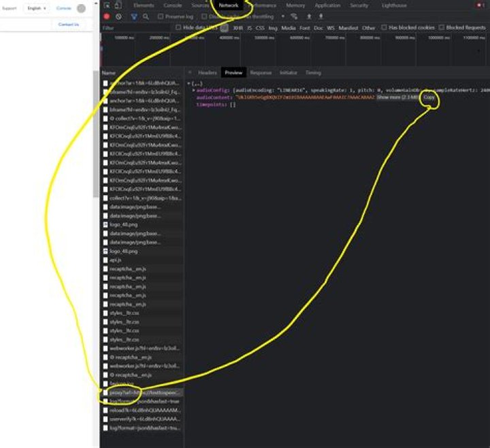This screenshot has height=448, width=490.
Task: Filter requests by Other type
Action: pos(368,28)
